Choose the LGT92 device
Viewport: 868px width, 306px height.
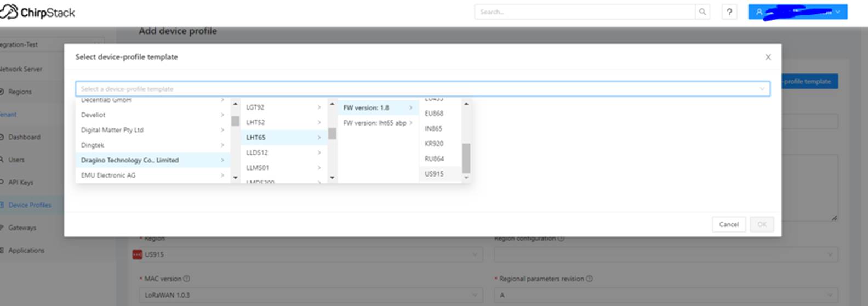tap(284, 107)
